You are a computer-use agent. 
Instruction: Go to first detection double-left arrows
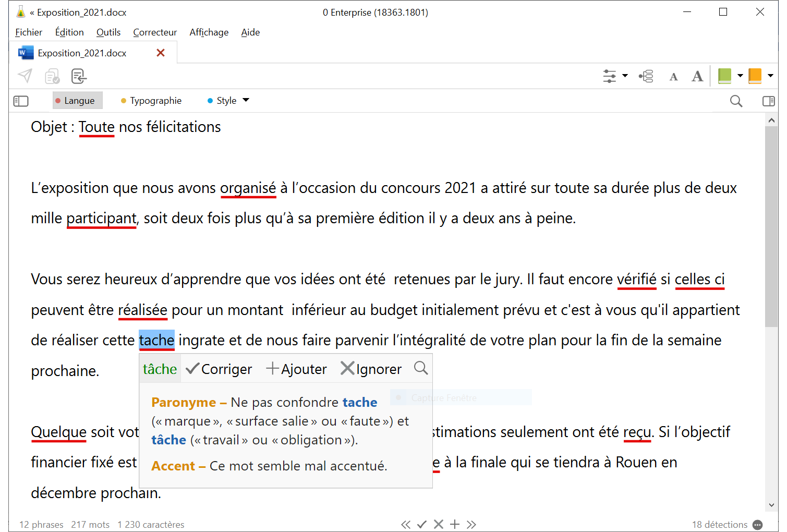point(406,525)
